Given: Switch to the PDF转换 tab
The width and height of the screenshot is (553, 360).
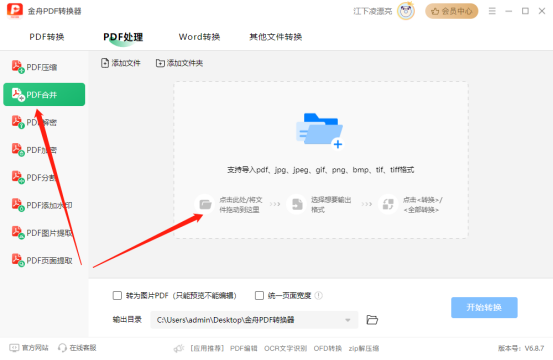Looking at the screenshot, I should click(x=47, y=37).
